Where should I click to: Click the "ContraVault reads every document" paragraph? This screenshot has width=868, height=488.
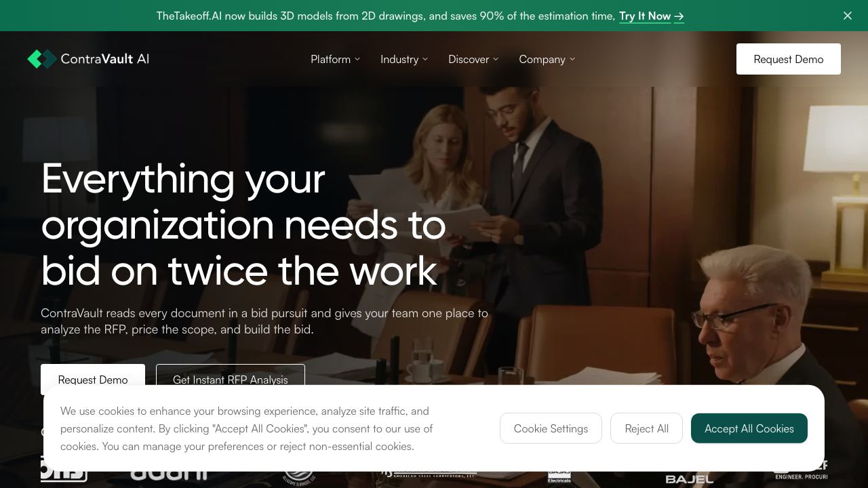[x=264, y=321]
